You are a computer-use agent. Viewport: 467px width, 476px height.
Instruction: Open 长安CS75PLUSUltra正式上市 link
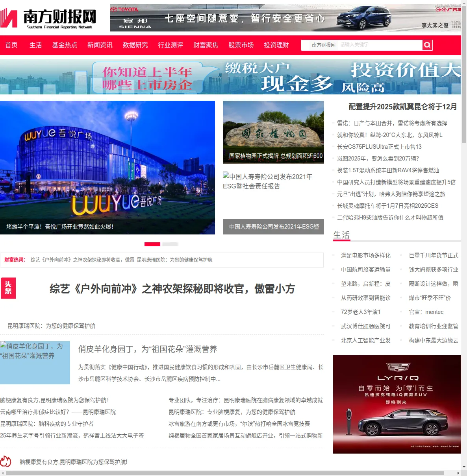(x=379, y=147)
